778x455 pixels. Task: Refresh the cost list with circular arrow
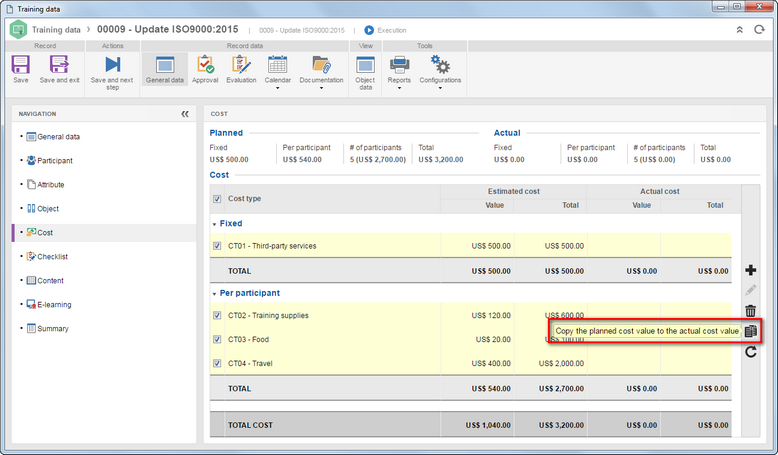pyautogui.click(x=751, y=352)
